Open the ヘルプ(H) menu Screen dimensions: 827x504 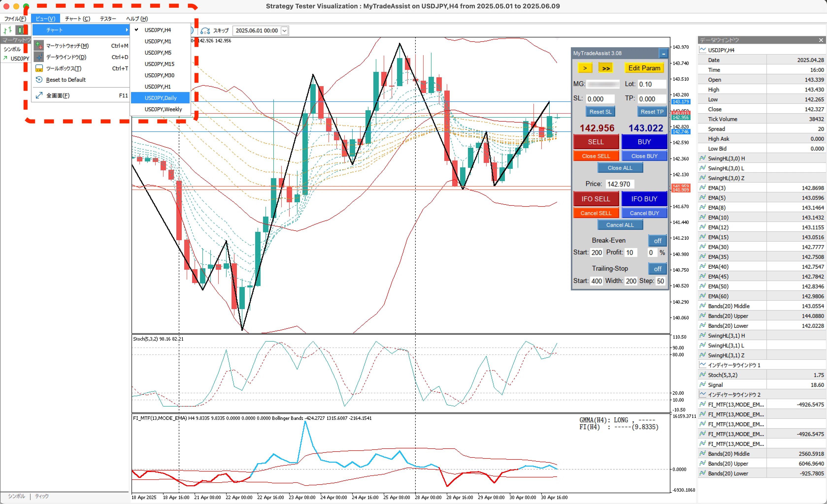click(137, 19)
